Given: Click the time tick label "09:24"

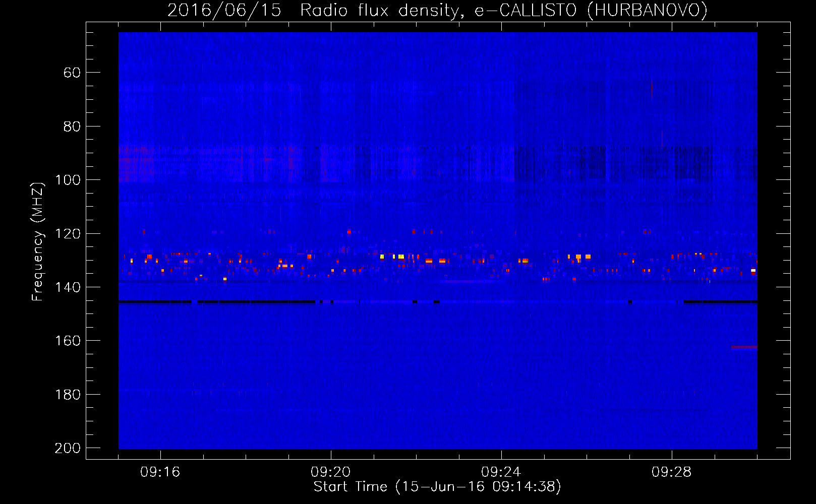Looking at the screenshot, I should tap(501, 472).
